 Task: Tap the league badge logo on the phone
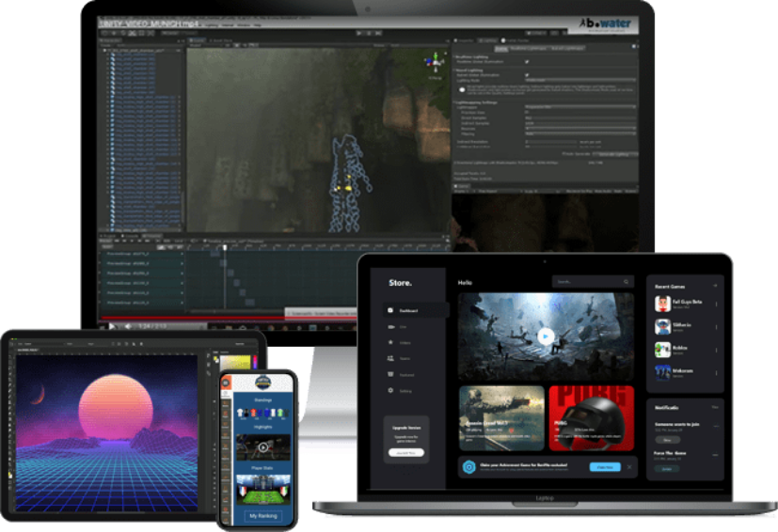[262, 383]
